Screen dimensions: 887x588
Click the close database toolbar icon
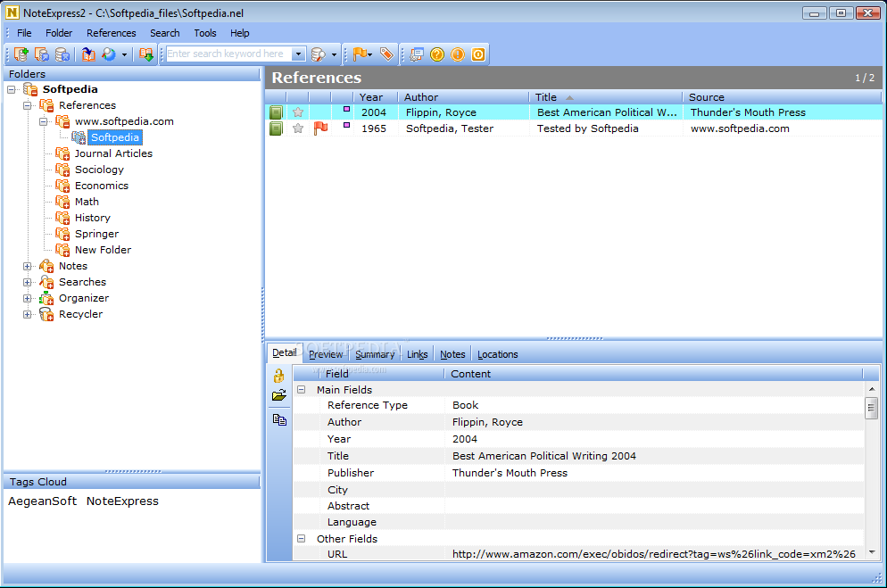tap(62, 54)
